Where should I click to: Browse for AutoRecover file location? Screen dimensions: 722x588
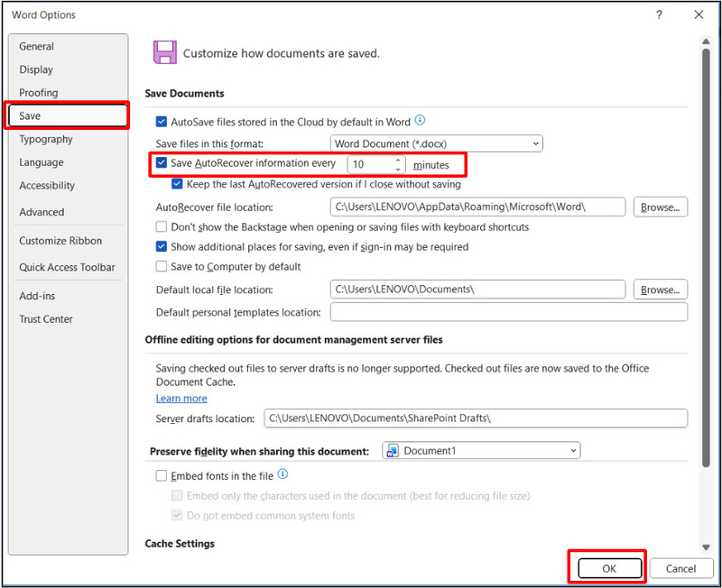tap(660, 207)
